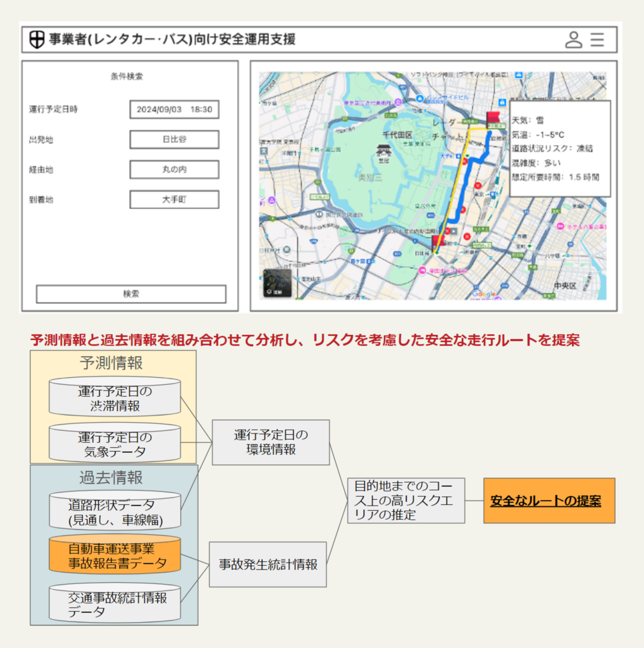Image resolution: width=644 pixels, height=648 pixels.
Task: Open the hamburger menu in the header
Action: click(597, 40)
